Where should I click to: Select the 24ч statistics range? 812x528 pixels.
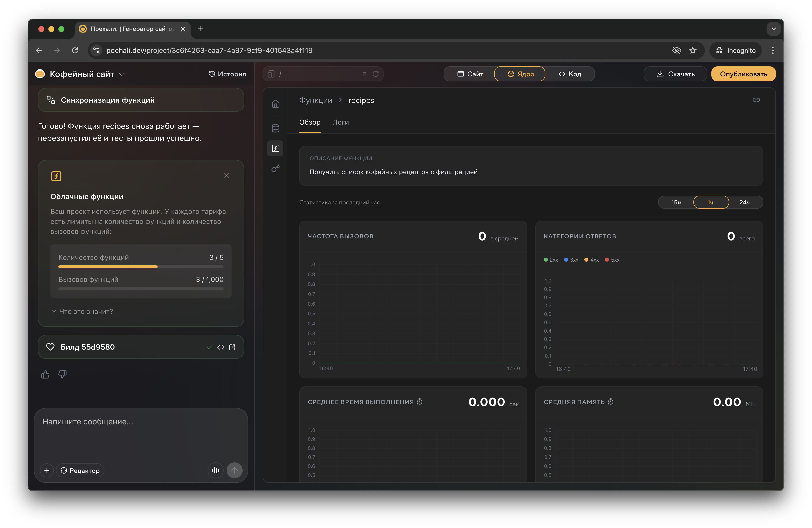tap(744, 202)
